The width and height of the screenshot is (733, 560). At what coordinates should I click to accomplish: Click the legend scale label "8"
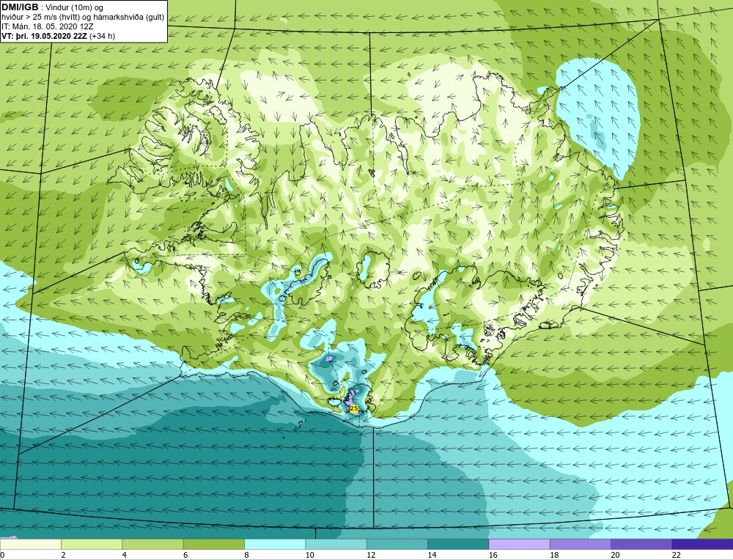[x=246, y=555]
